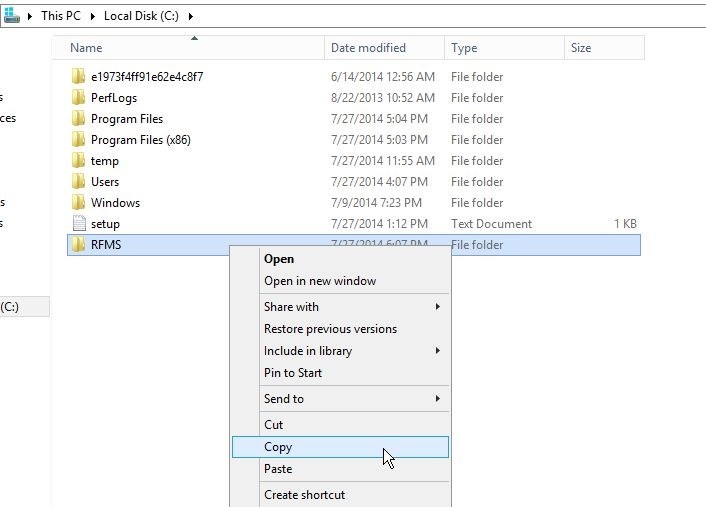This screenshot has height=507, width=706.
Task: Choose Open in new window
Action: tap(340, 281)
